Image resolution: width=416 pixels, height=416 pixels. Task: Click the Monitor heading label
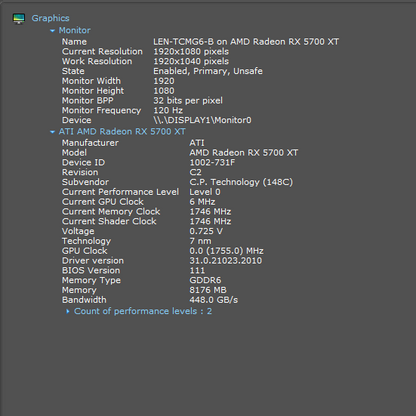(x=74, y=30)
